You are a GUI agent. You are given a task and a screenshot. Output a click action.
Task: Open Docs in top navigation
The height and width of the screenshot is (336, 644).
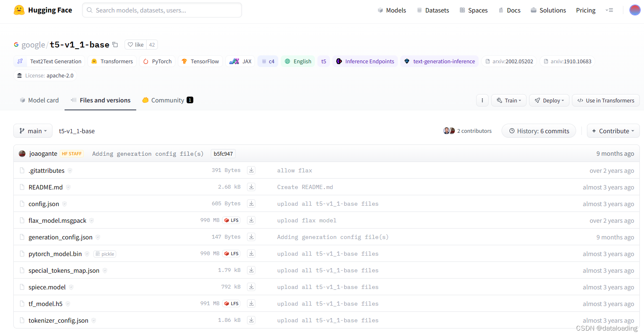(509, 10)
